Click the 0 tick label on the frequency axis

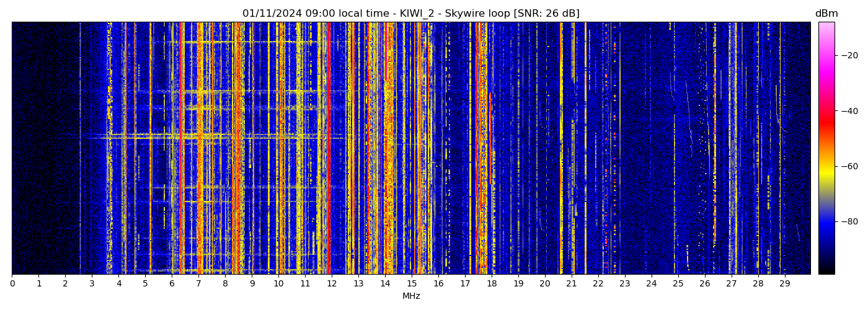(12, 283)
